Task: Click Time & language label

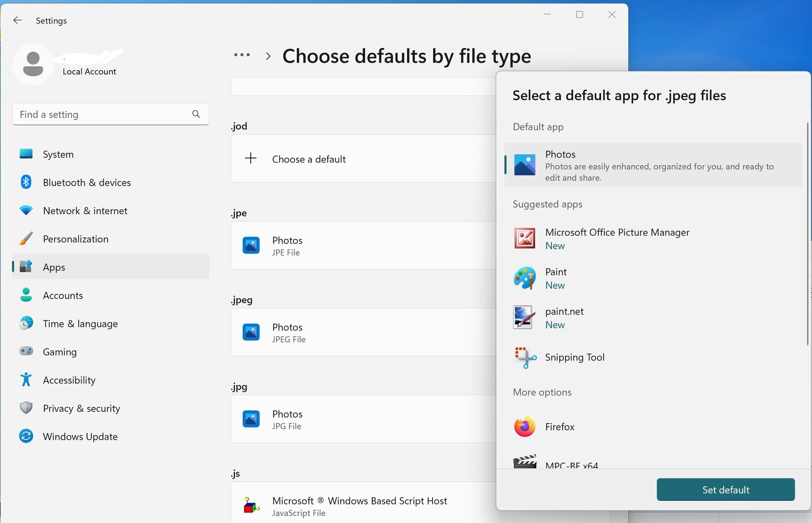Action: [x=80, y=323]
